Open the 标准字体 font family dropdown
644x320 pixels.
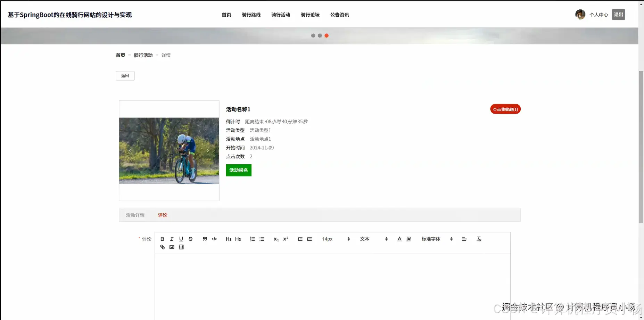[437, 239]
